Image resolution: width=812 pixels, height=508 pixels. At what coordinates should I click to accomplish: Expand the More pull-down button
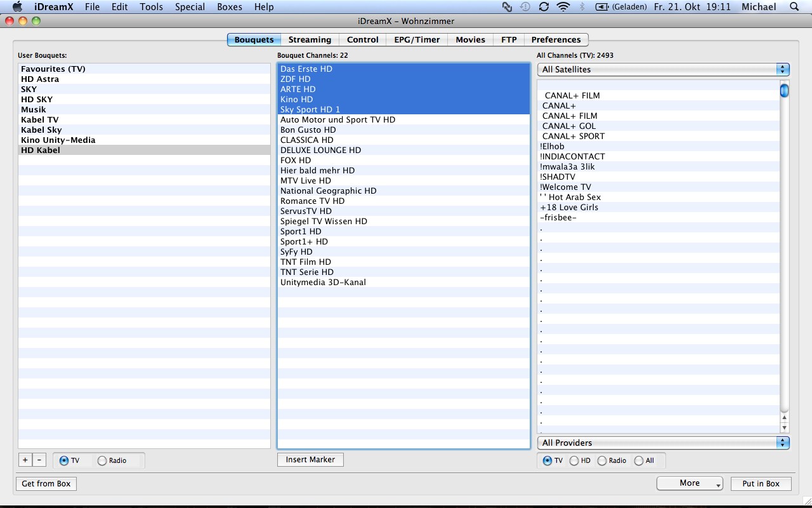click(x=690, y=483)
